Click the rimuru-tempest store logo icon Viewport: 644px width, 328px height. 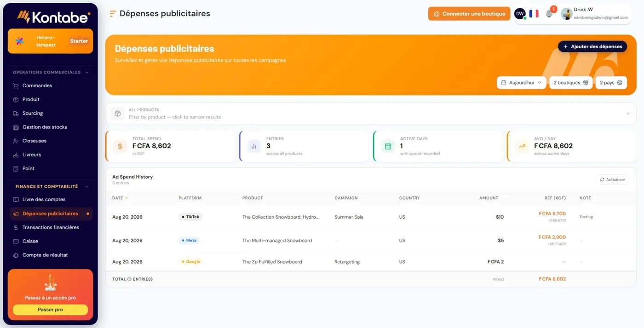20,41
